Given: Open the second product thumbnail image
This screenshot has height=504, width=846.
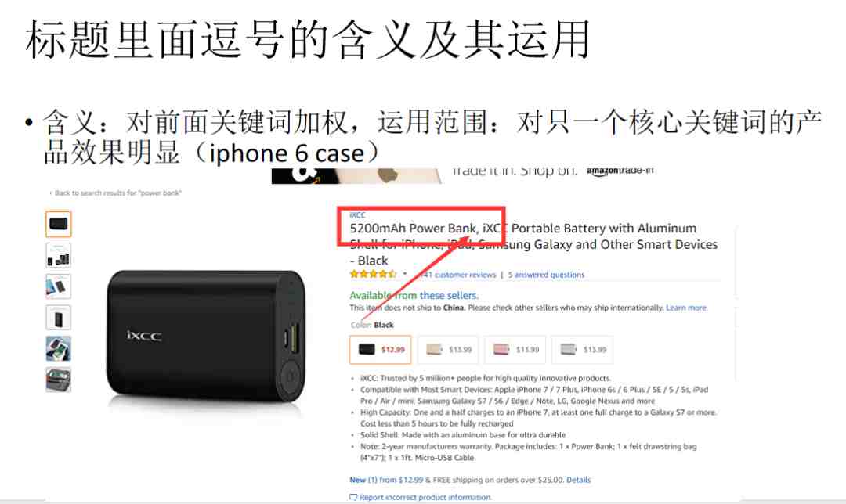Looking at the screenshot, I should (x=58, y=255).
